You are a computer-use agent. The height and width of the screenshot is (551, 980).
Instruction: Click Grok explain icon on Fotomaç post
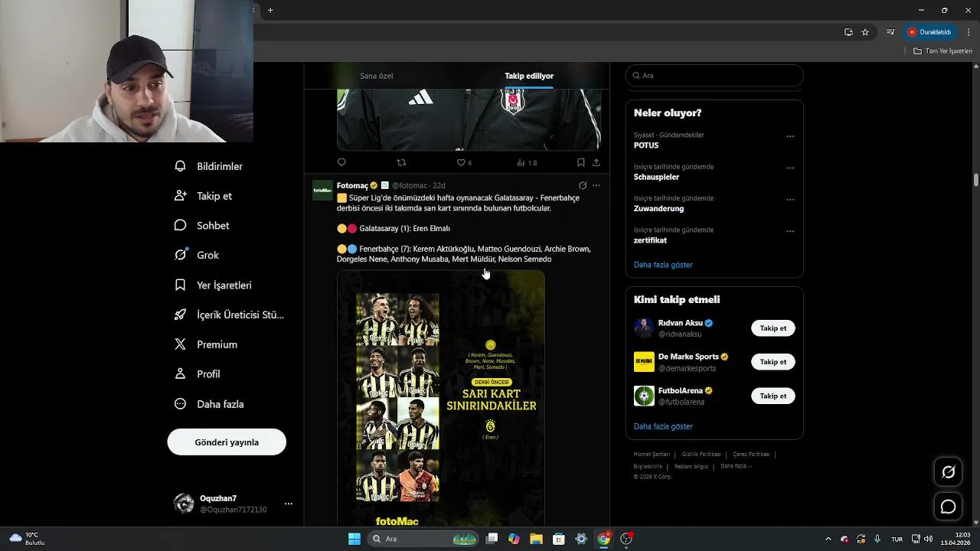[583, 185]
